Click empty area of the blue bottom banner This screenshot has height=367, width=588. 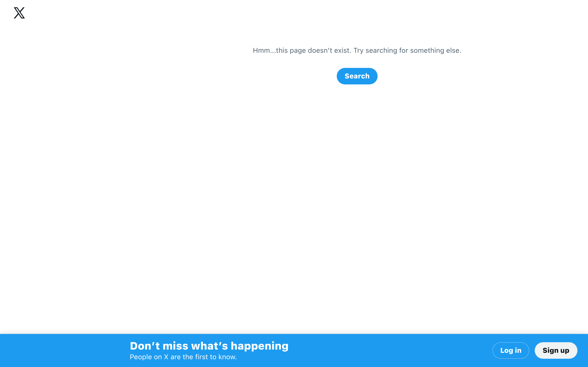pyautogui.click(x=389, y=350)
